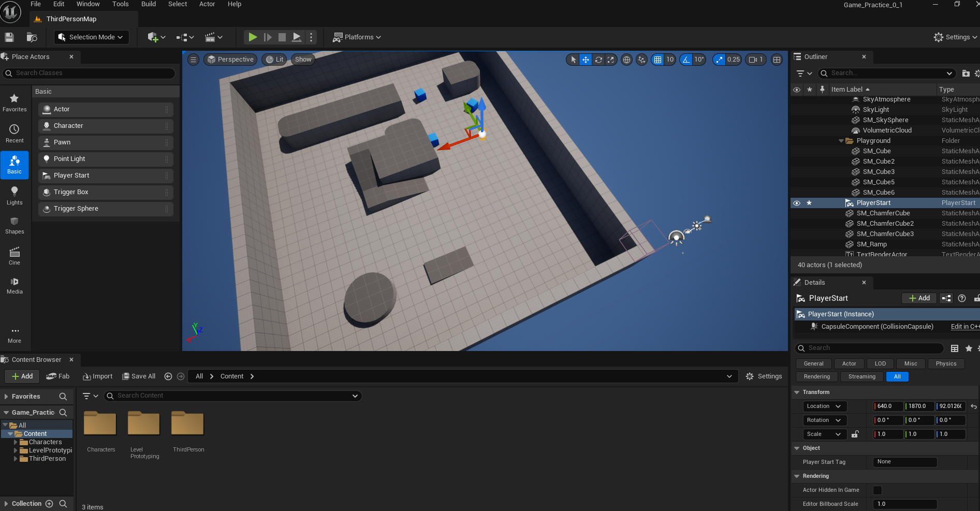Click the Outliner search field
The image size is (980, 511).
pos(887,74)
